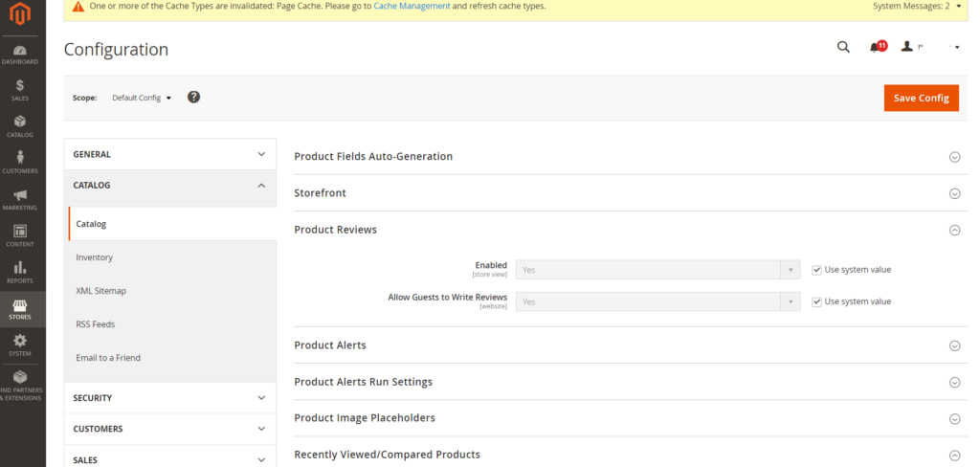Click the Save Config button

[921, 99]
